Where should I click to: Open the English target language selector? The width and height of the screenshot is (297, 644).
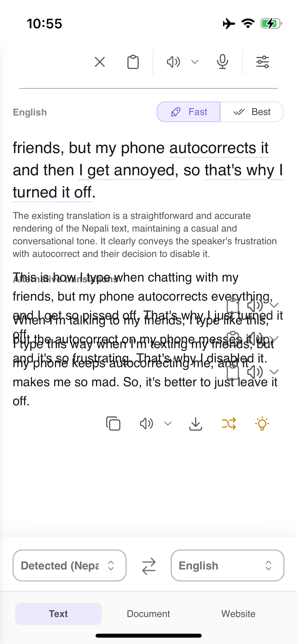click(227, 566)
